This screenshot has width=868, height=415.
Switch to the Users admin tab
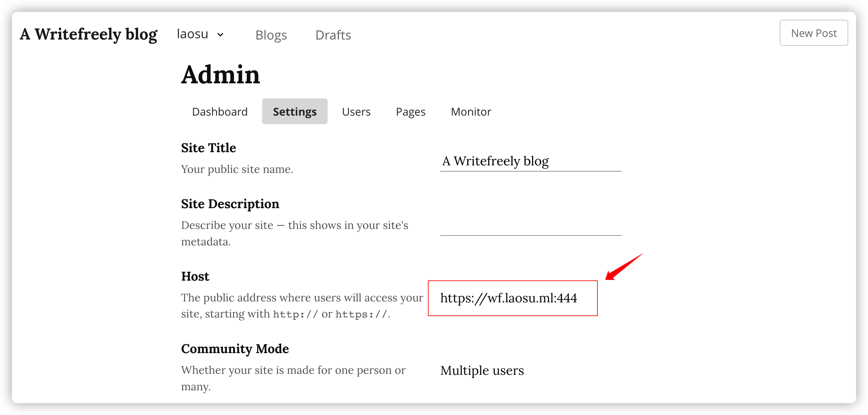click(356, 112)
